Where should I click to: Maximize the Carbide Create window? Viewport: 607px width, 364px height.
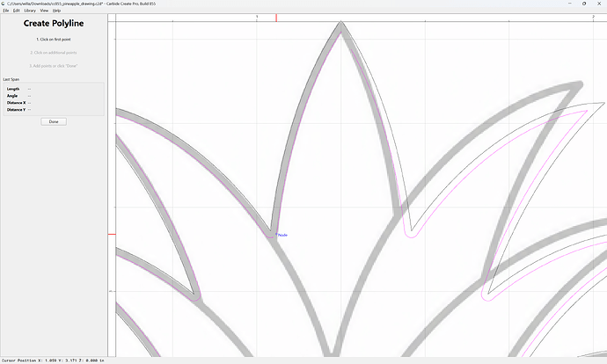point(584,4)
